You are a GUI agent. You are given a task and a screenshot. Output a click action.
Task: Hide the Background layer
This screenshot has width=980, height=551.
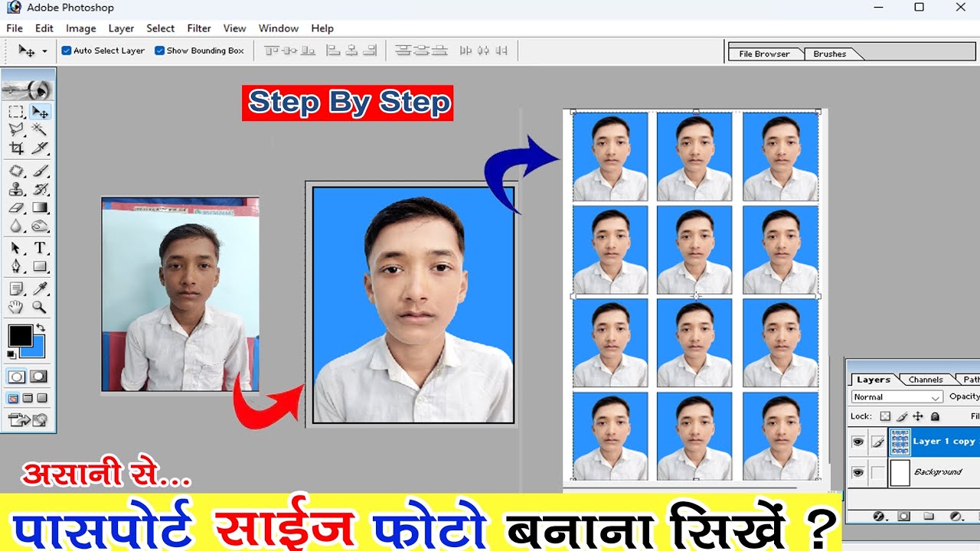858,472
